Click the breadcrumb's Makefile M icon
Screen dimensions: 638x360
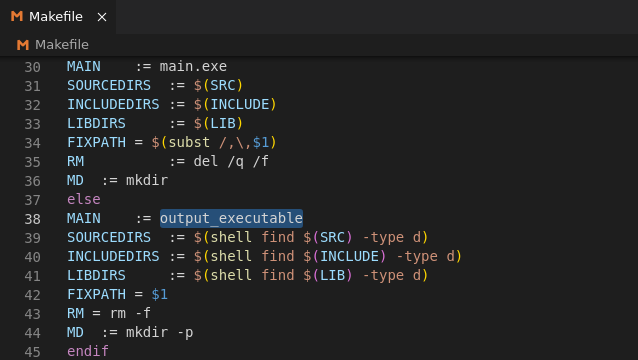[23, 45]
